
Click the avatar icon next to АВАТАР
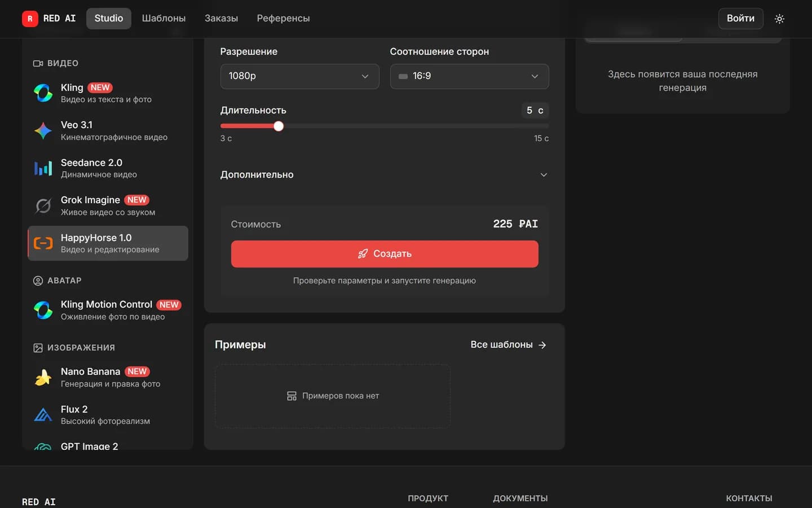(x=38, y=281)
